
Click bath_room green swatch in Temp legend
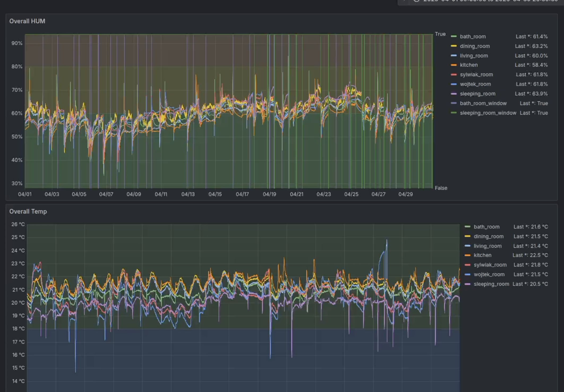tap(468, 227)
